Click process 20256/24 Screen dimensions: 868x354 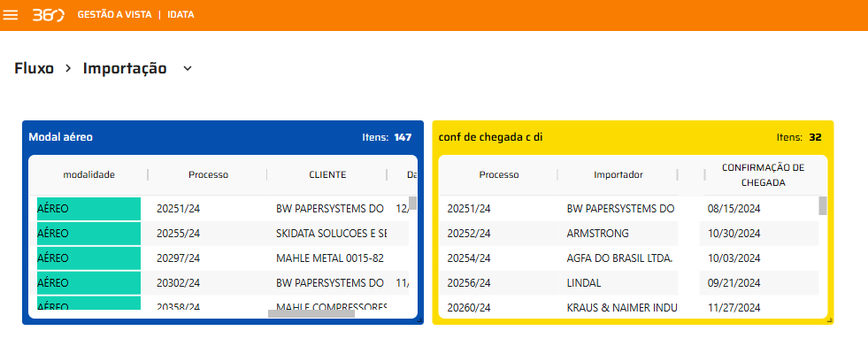pos(469,283)
